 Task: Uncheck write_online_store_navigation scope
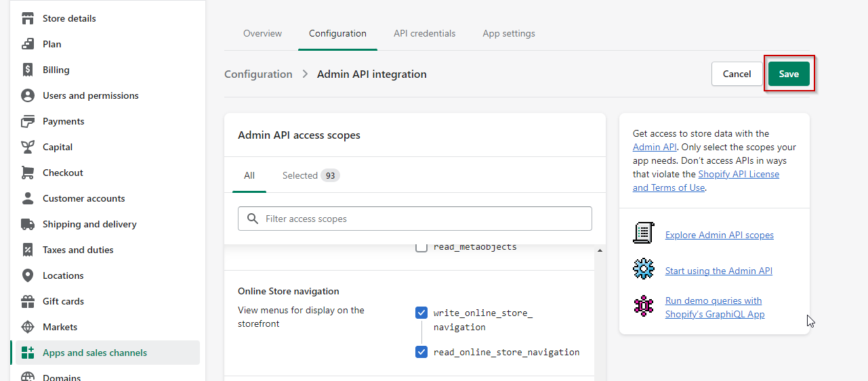click(421, 313)
